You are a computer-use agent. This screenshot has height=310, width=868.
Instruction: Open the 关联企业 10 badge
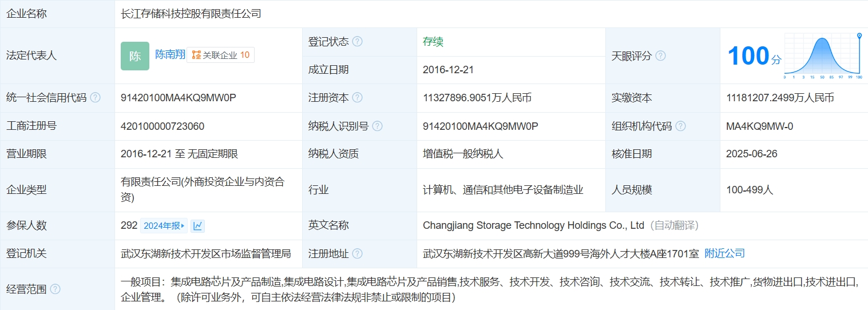(221, 55)
